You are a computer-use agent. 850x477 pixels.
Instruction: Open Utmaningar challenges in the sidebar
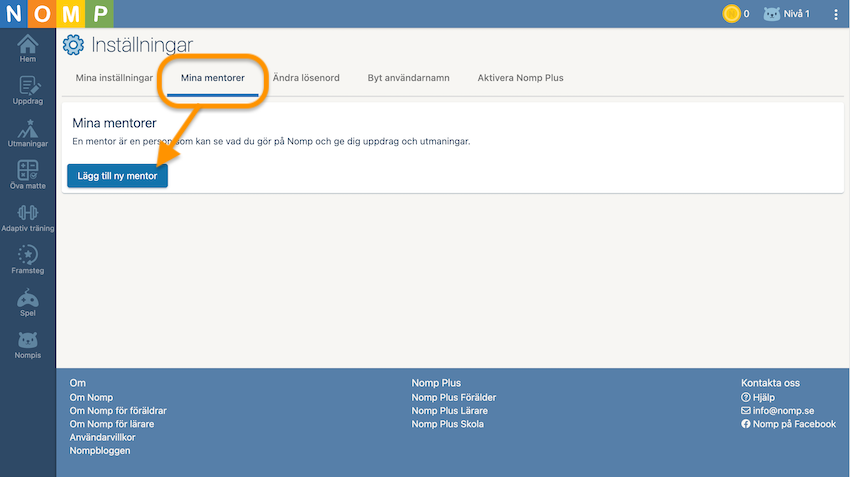pos(28,133)
